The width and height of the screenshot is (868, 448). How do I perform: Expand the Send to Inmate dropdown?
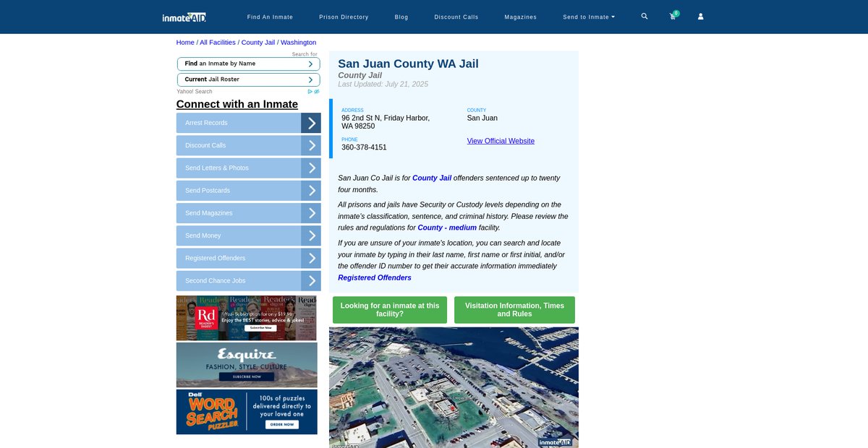[589, 17]
